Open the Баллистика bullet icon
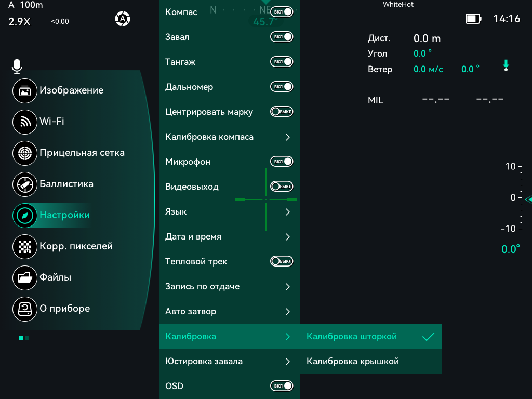The width and height of the screenshot is (532, 399). click(25, 184)
